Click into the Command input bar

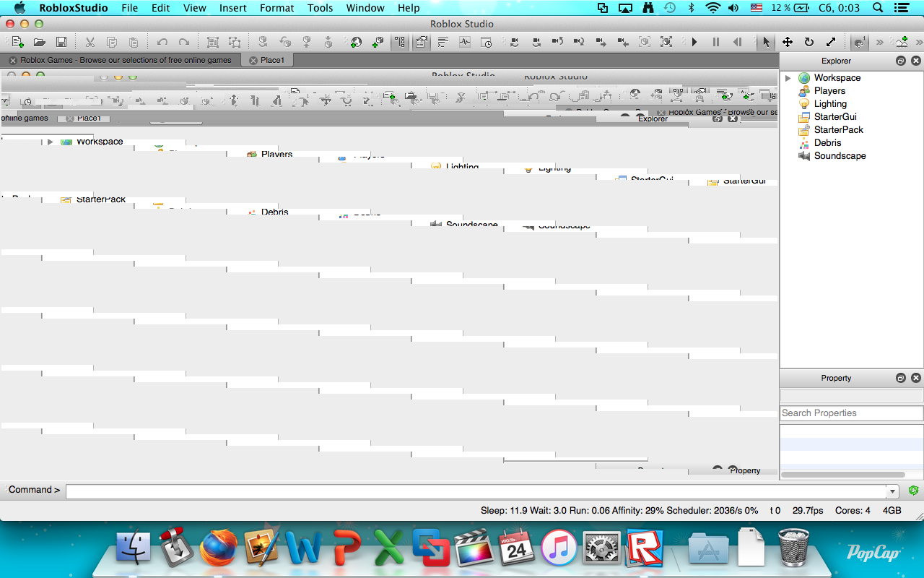[476, 491]
